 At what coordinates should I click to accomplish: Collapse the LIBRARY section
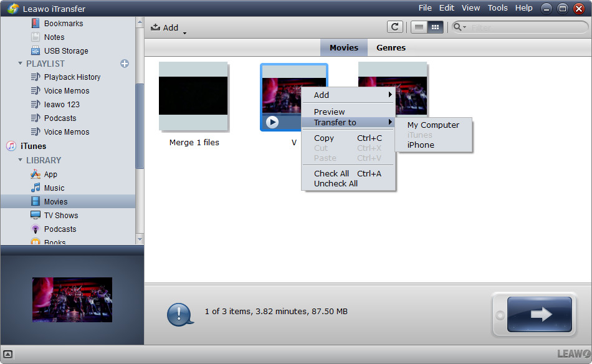pos(21,160)
